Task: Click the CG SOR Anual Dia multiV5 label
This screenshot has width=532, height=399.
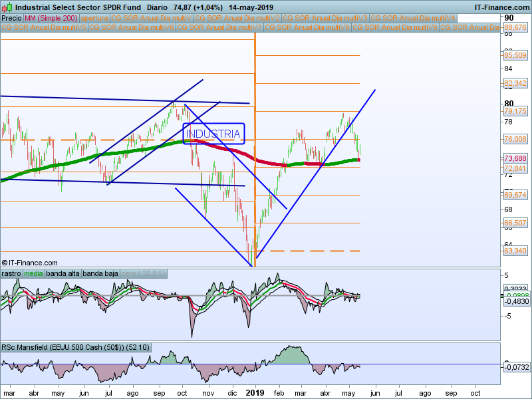Action: click(x=44, y=27)
